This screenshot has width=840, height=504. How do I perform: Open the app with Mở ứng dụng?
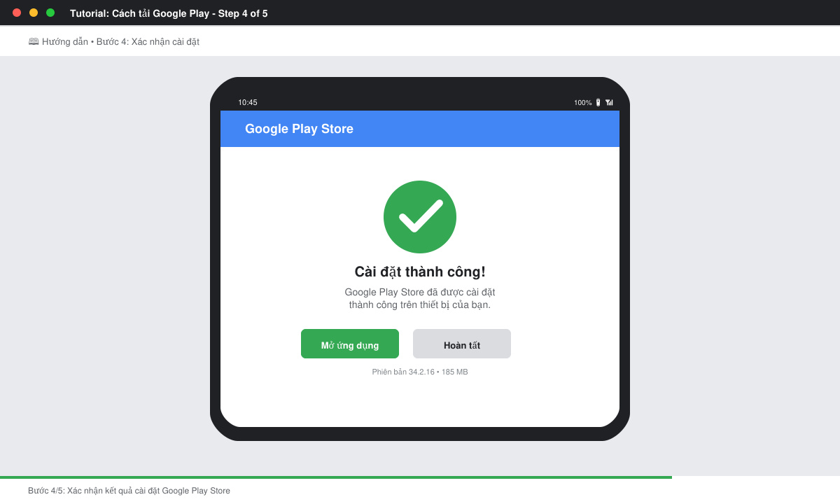pyautogui.click(x=350, y=344)
